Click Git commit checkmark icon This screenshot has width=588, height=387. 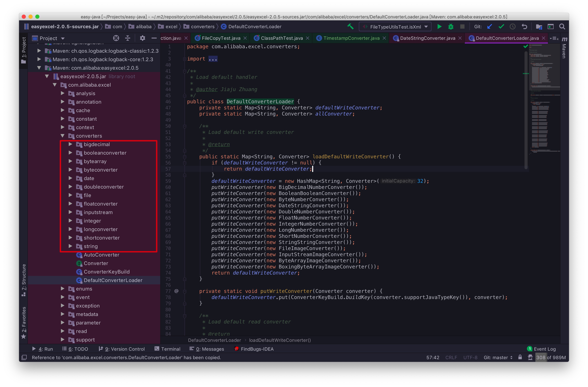click(501, 27)
